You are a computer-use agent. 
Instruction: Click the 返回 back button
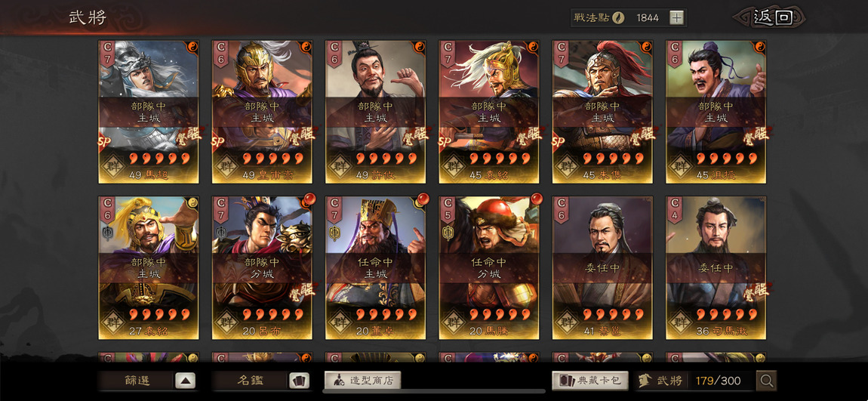click(771, 17)
